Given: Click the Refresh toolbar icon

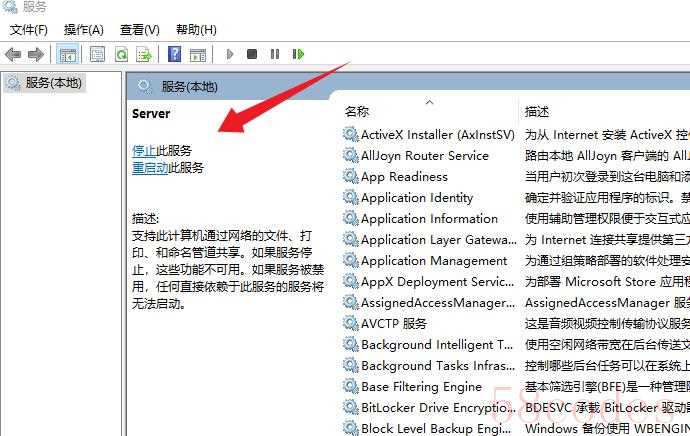Looking at the screenshot, I should tap(121, 54).
